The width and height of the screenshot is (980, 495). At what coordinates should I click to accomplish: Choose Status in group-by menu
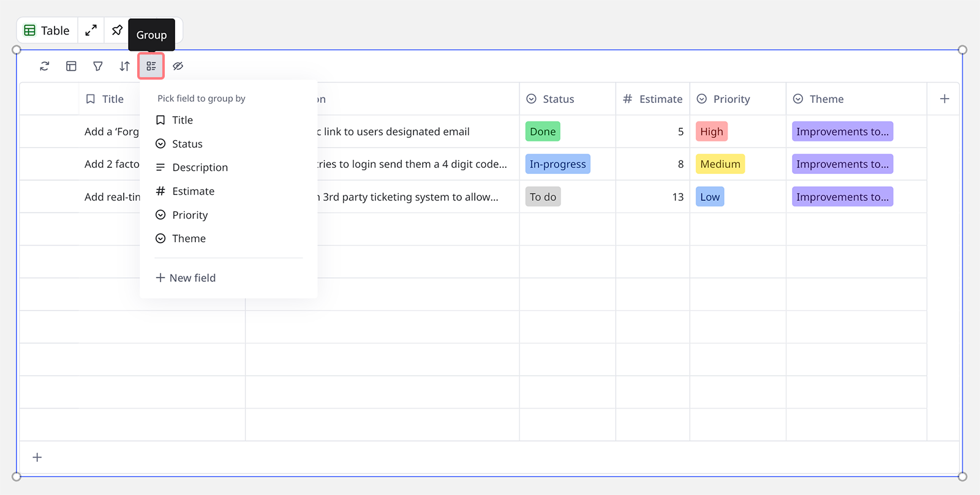click(x=187, y=144)
